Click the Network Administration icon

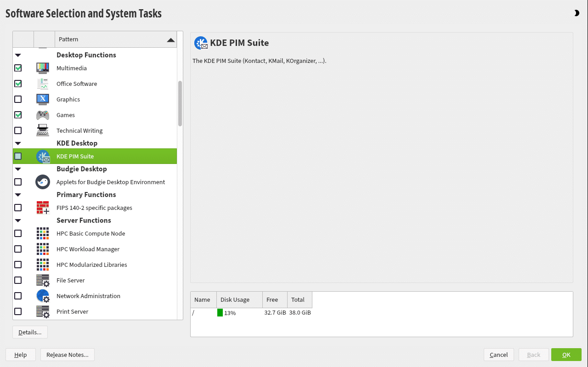pos(43,296)
